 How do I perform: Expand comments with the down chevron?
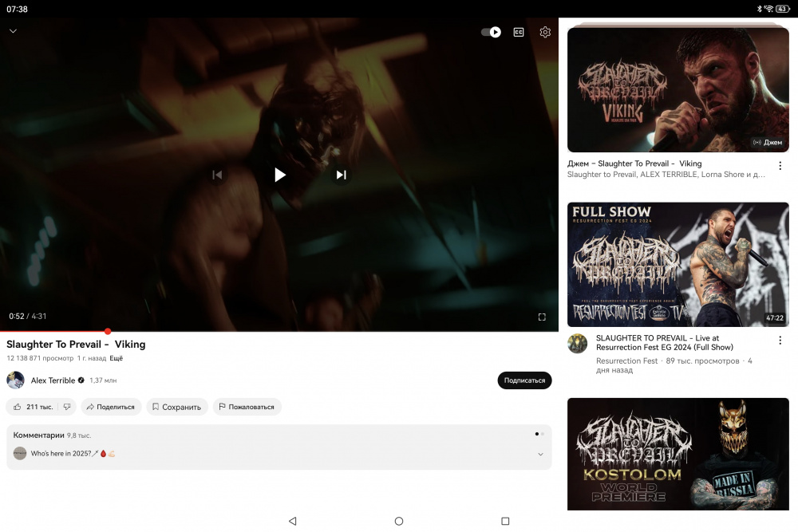tap(540, 454)
